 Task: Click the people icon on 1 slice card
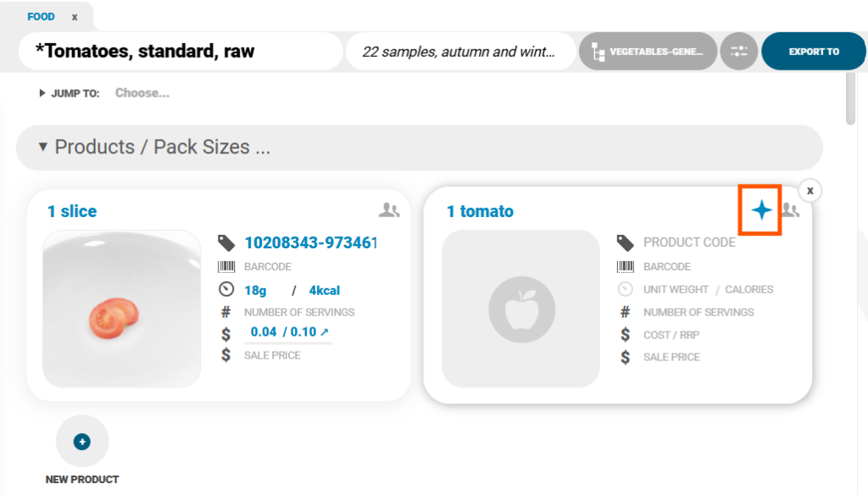point(388,209)
